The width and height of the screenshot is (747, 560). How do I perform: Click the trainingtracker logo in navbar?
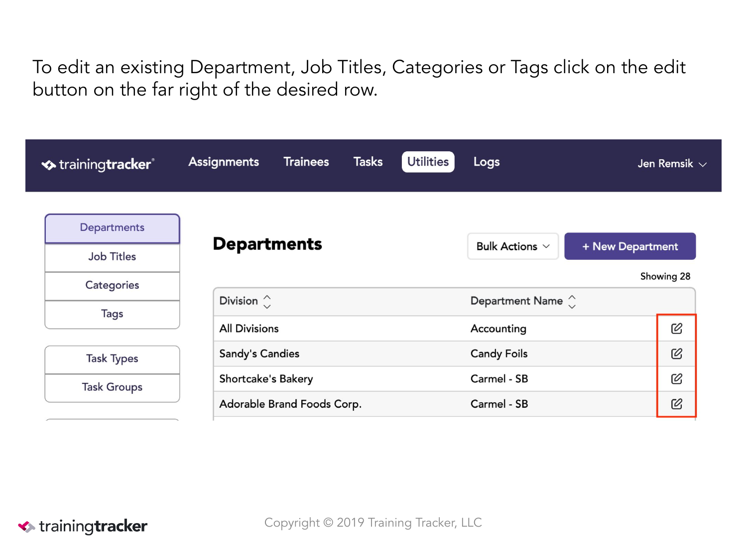tap(98, 164)
